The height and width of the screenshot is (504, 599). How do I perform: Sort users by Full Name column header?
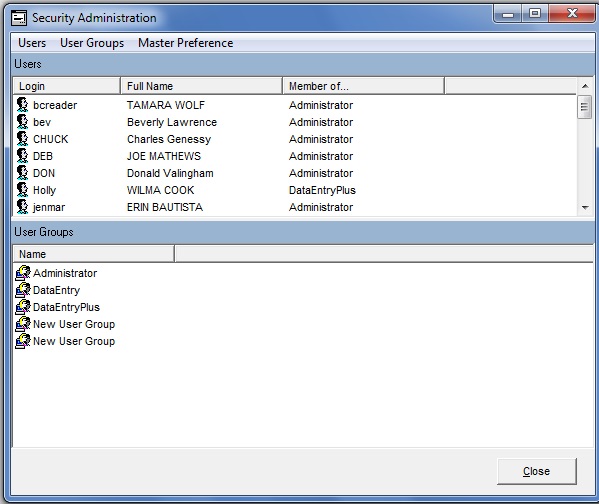tap(202, 86)
